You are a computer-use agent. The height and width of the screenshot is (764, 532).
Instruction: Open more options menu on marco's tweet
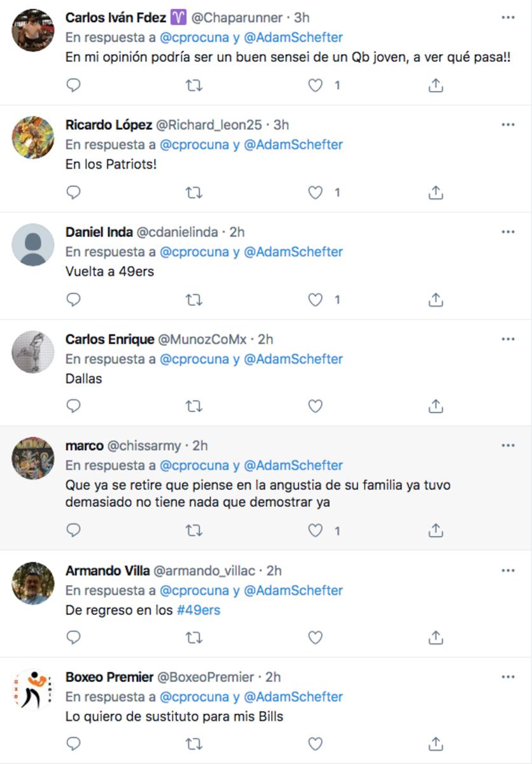click(508, 445)
